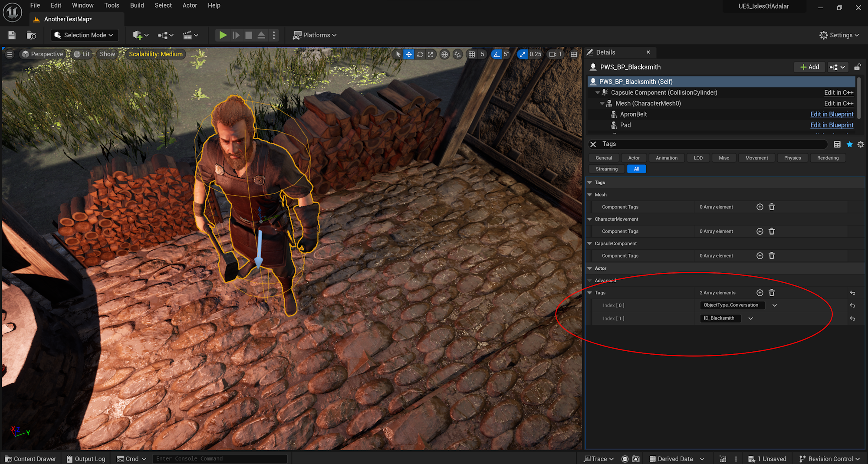Screen dimensions: 868x464
Task: Toggle favorites star filter in Details
Action: point(849,144)
